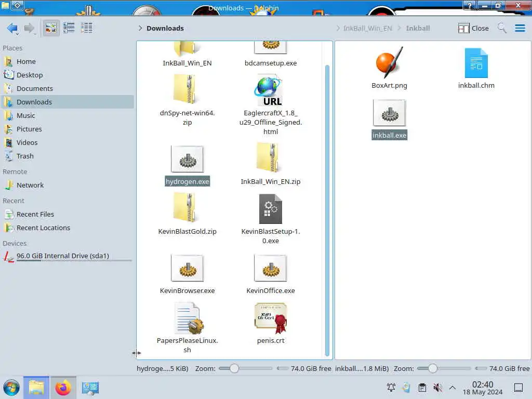
Task: Click hydrogen.exe file name label
Action: pos(187,181)
